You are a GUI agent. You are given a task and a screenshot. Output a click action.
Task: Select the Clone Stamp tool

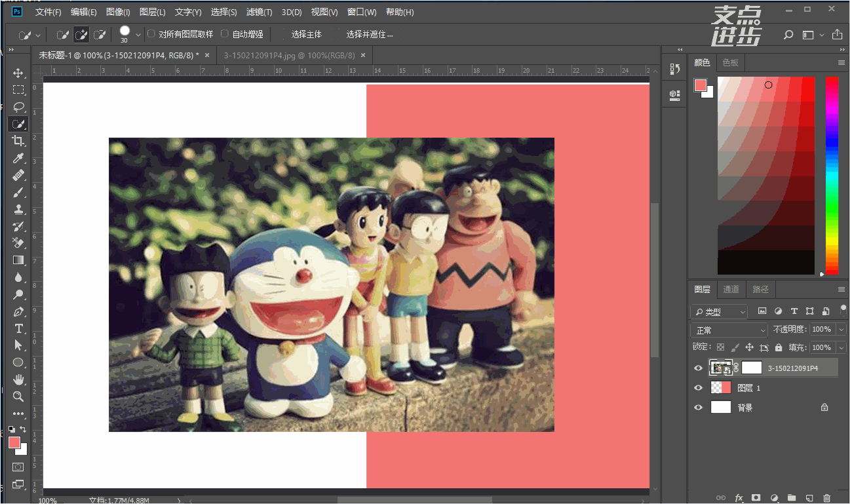coord(18,209)
